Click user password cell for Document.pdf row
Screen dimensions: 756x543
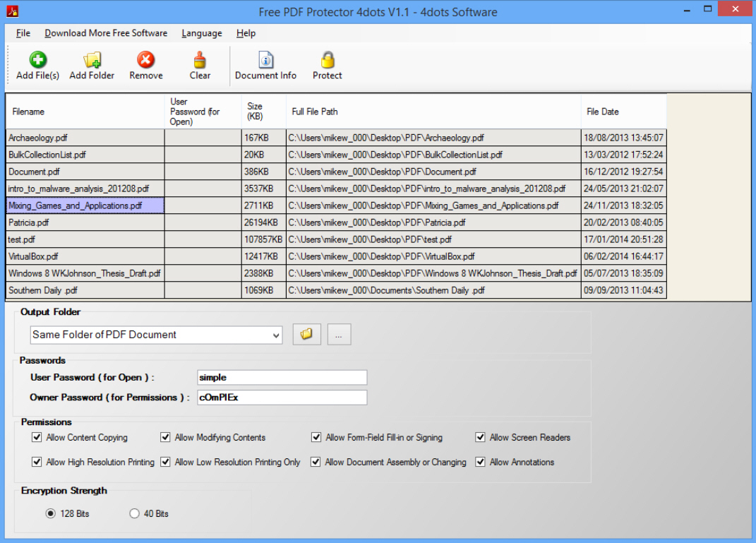point(203,172)
